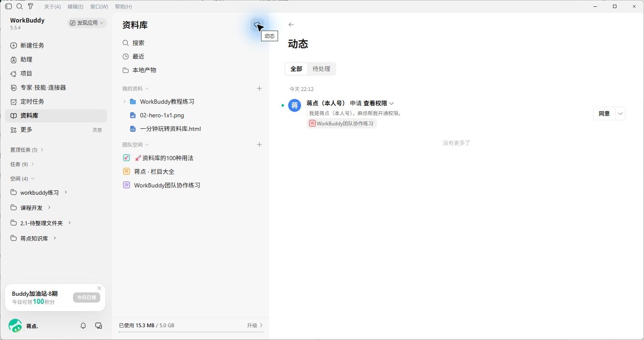644x340 pixels.
Task: Open the WorkBuddy团队协作练习 tag in request
Action: (x=342, y=124)
